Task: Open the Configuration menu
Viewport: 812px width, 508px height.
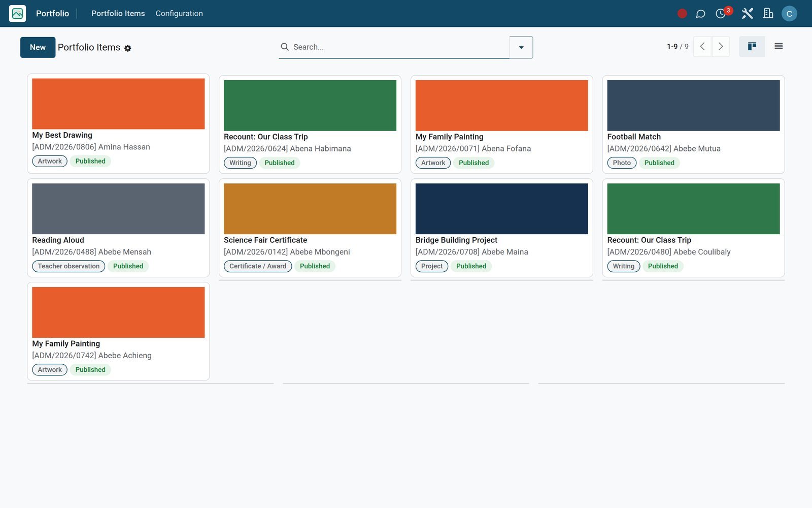Action: point(179,14)
